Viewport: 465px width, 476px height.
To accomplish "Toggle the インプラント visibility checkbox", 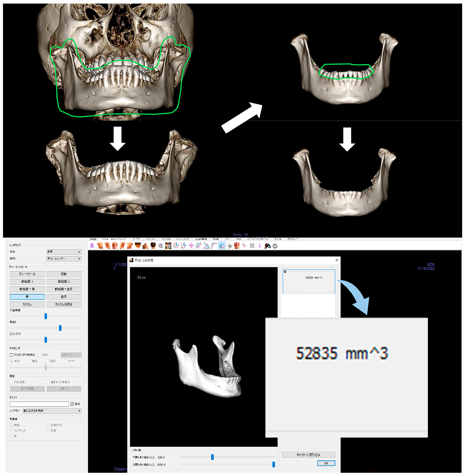I will click(x=11, y=431).
